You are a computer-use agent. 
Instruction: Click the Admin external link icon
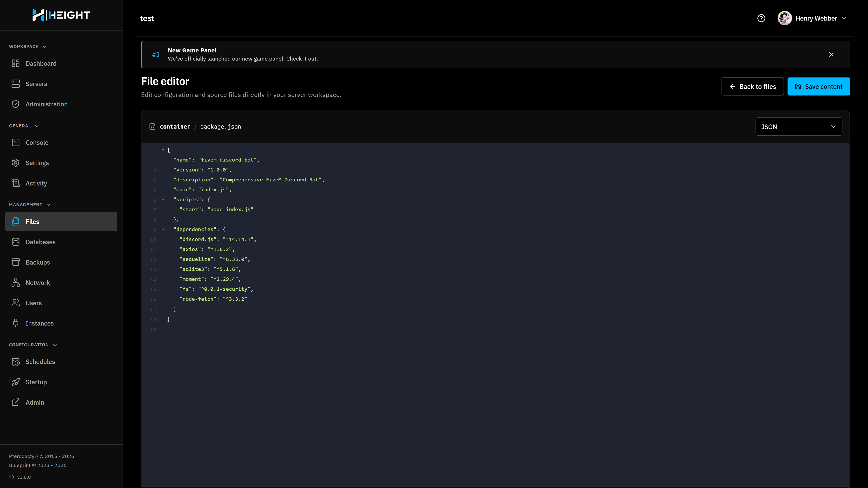click(16, 402)
